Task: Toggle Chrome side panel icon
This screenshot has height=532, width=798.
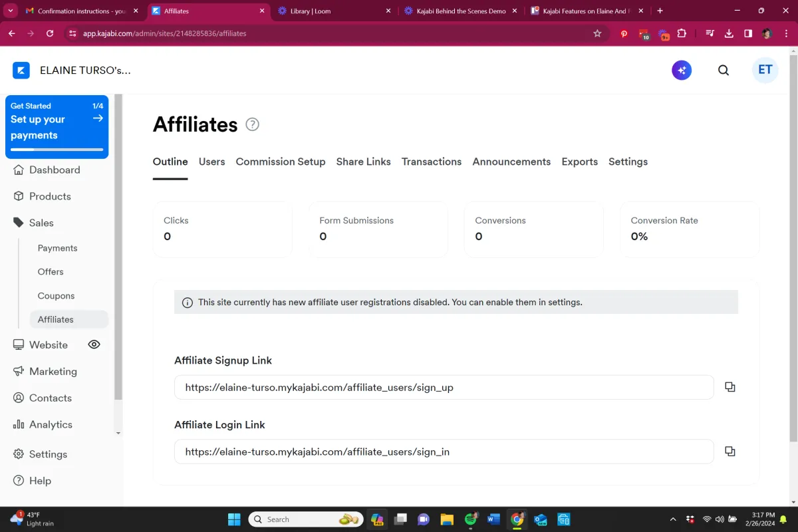Action: click(748, 33)
